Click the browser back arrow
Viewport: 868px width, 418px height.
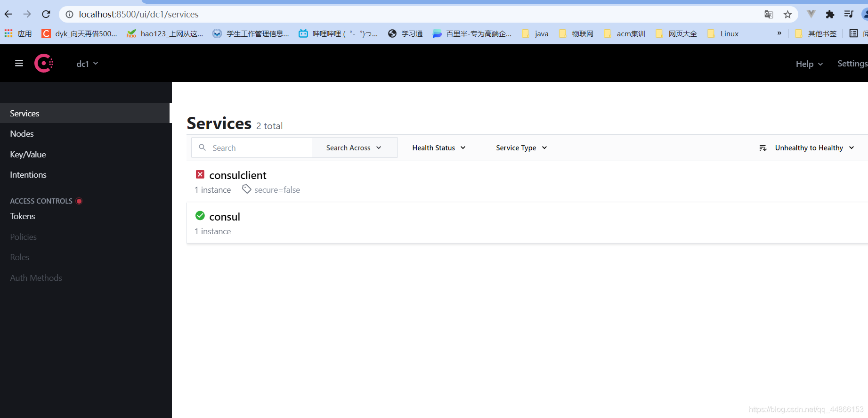(x=8, y=14)
